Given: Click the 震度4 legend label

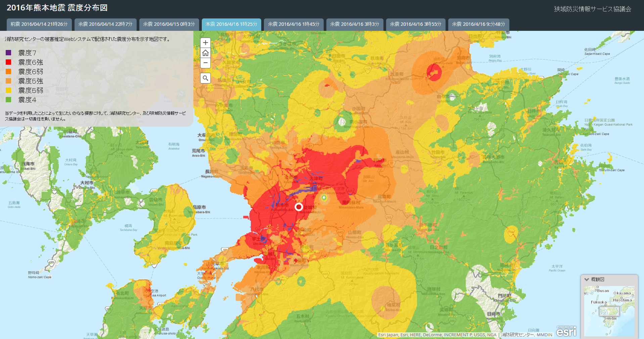Looking at the screenshot, I should [x=27, y=100].
